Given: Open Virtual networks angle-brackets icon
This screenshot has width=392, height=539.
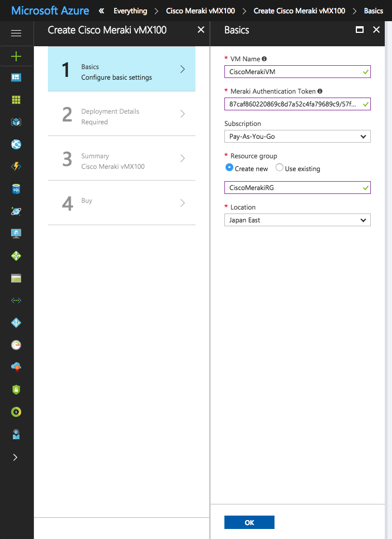Looking at the screenshot, I should click(x=16, y=300).
